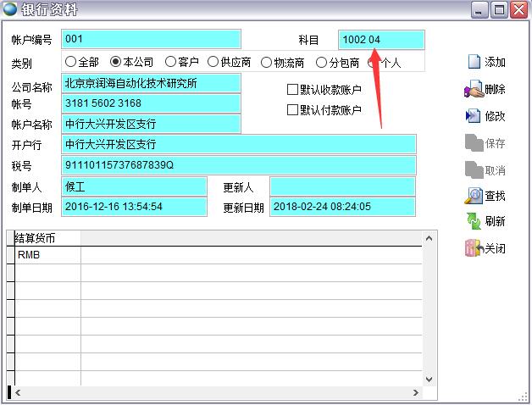Click the horizontal scrollbar right arrow

(x=415, y=392)
